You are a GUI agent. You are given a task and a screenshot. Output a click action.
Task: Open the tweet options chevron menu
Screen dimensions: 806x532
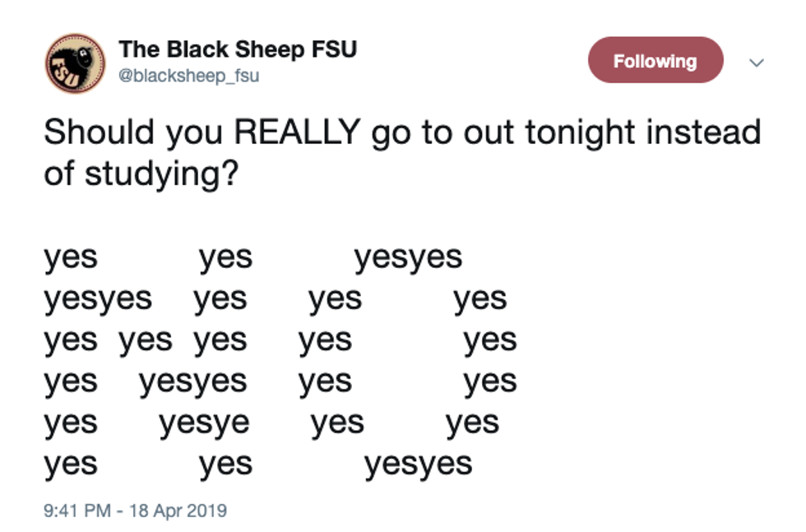pos(757,62)
